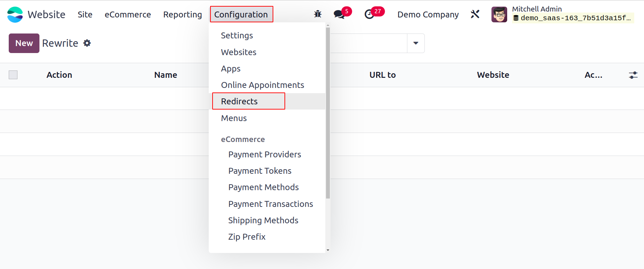Sort by the URL to column header
This screenshot has height=269, width=644.
point(383,75)
